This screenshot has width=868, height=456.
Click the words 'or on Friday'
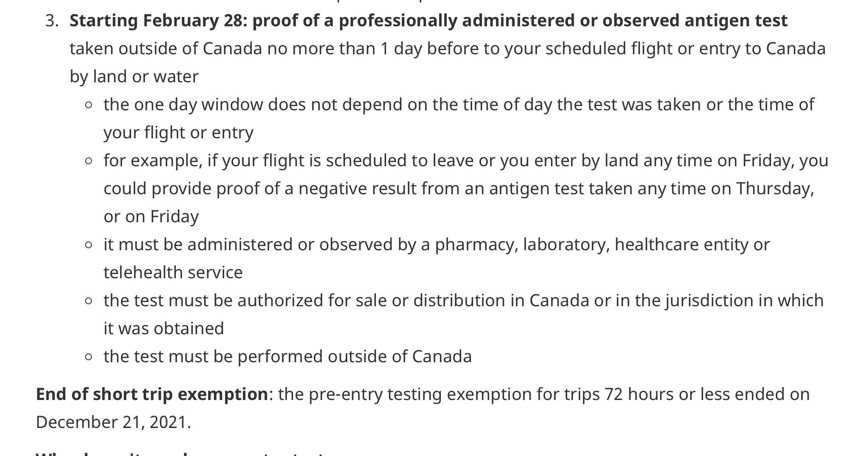click(151, 217)
